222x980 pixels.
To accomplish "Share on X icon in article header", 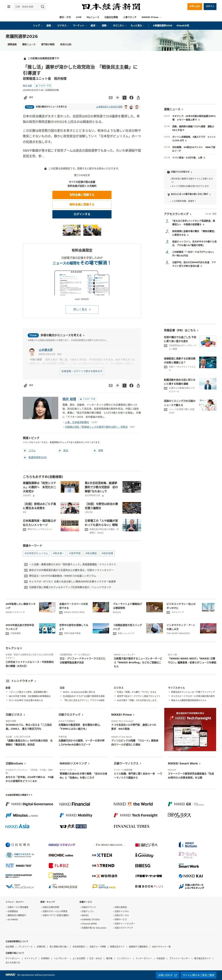I will 124,98.
